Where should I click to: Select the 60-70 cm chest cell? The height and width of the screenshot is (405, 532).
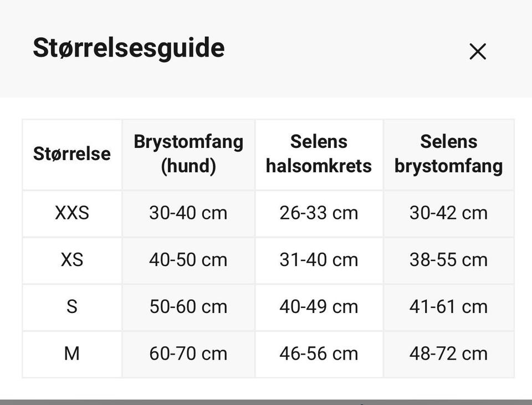(188, 354)
